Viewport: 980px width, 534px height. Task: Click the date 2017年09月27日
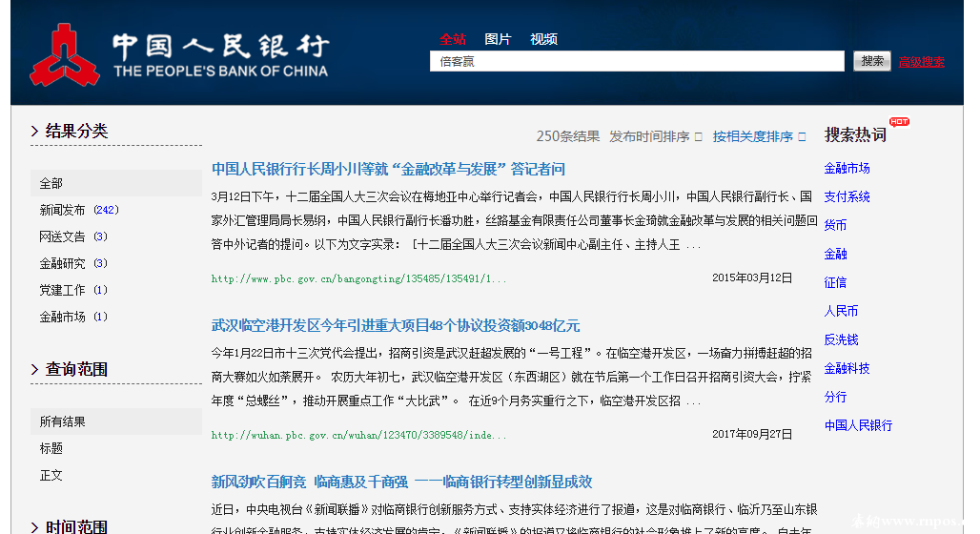click(x=752, y=434)
